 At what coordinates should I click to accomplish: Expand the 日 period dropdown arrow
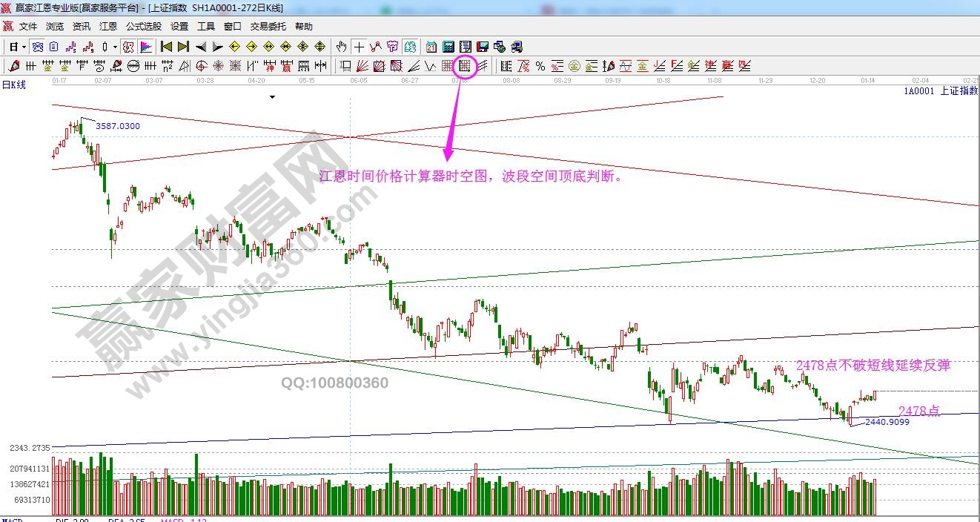pos(24,47)
